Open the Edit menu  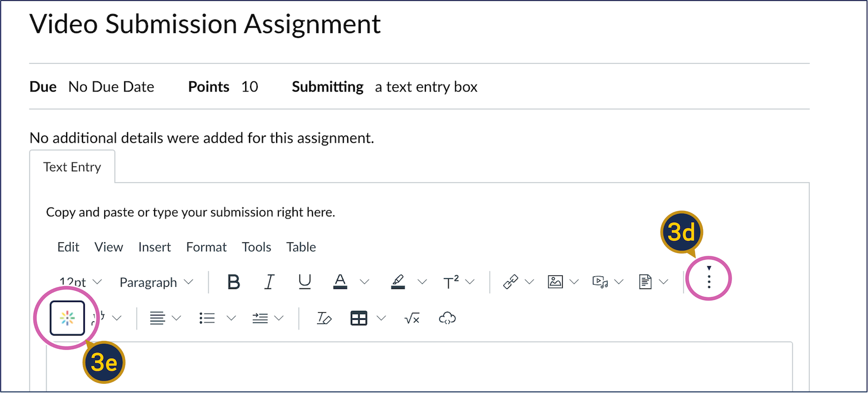(x=68, y=247)
